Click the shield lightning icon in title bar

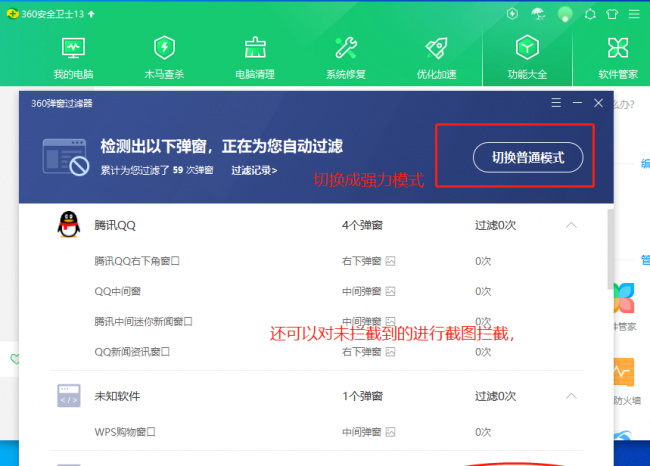coord(512,14)
